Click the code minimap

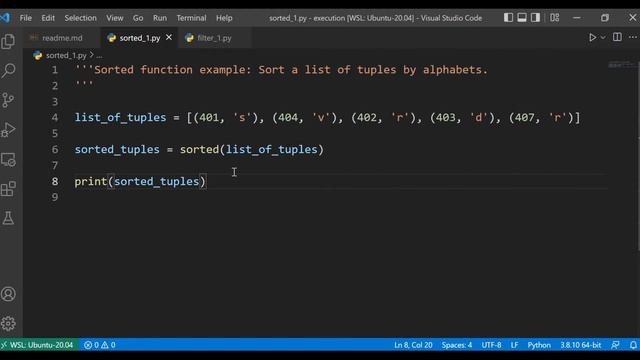[622, 65]
